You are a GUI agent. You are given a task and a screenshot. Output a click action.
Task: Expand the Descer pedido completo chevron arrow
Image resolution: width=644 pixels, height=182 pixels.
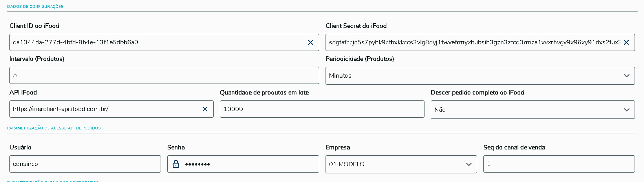click(627, 110)
